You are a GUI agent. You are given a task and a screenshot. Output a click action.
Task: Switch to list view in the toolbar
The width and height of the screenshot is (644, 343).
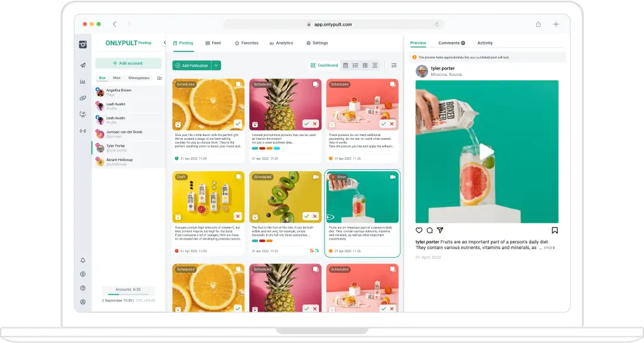click(x=355, y=65)
